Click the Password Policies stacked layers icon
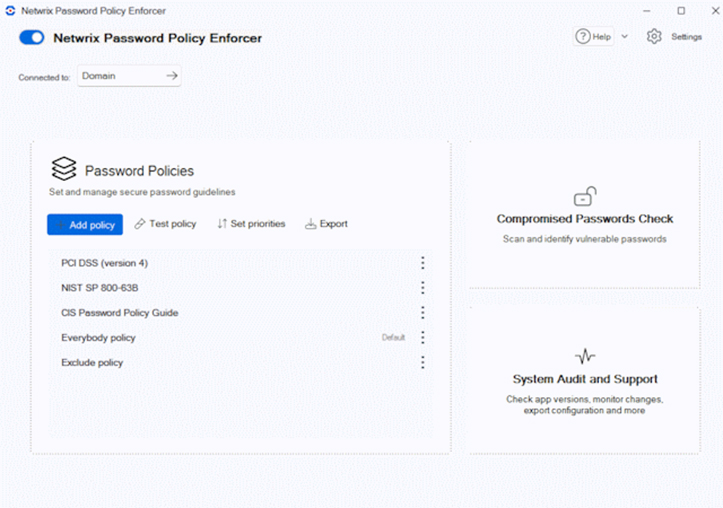 pos(64,169)
